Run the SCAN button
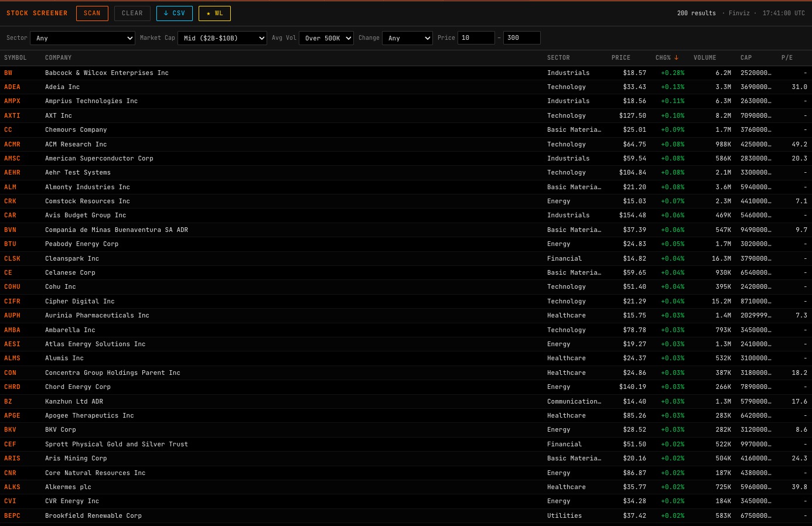The width and height of the screenshot is (812, 526). click(92, 13)
